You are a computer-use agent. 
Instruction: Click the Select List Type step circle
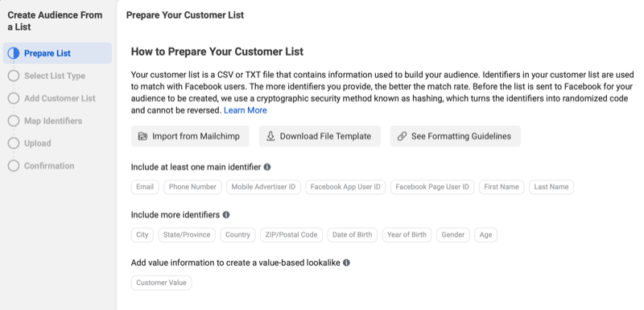14,76
